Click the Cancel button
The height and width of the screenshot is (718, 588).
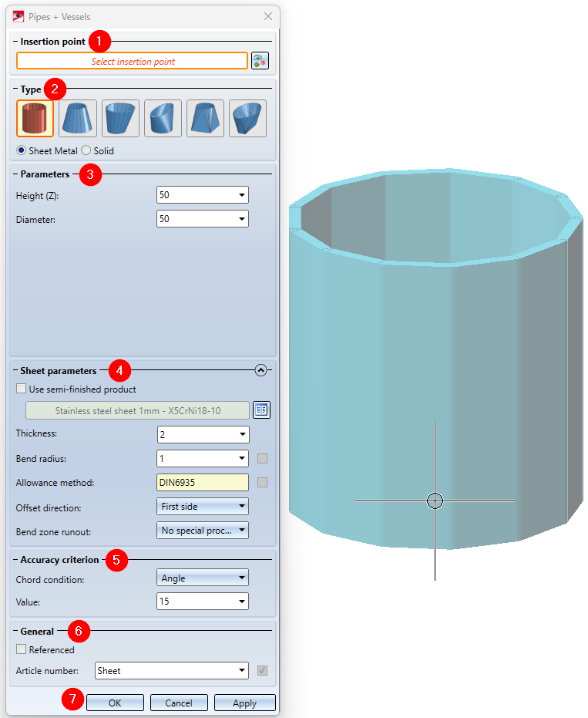coord(179,703)
